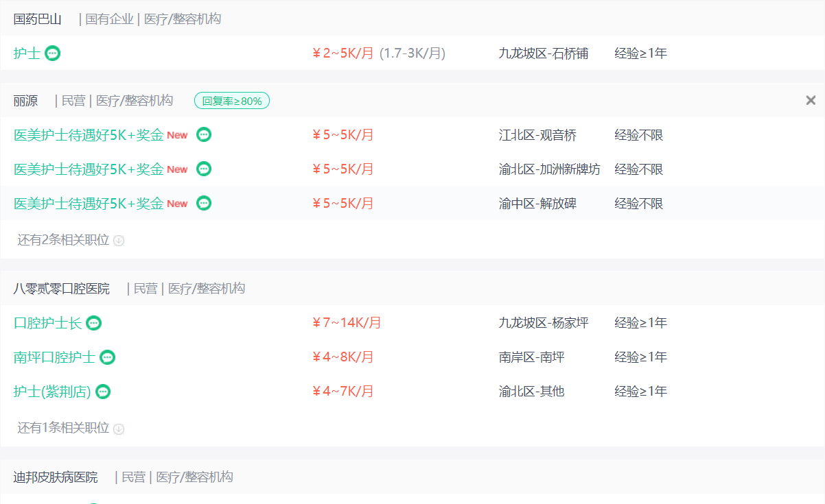Click chat icon for 渝北区-加洲新牌坊 医美护士 job
825x504 pixels.
click(204, 169)
